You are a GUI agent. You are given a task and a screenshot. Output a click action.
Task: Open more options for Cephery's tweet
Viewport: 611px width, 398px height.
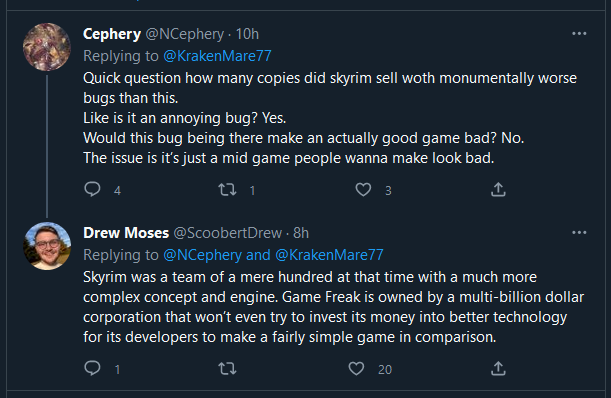pyautogui.click(x=579, y=34)
